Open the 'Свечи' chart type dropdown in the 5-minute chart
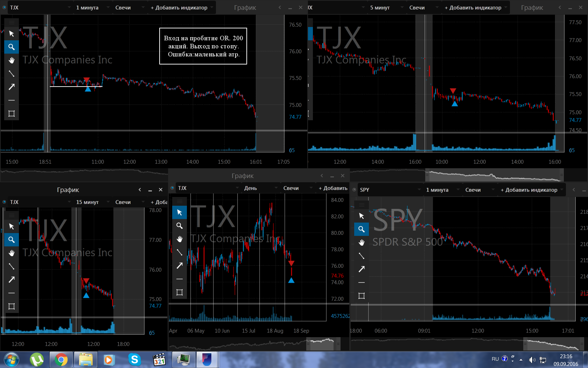Image resolution: width=588 pixels, height=368 pixels. point(423,7)
